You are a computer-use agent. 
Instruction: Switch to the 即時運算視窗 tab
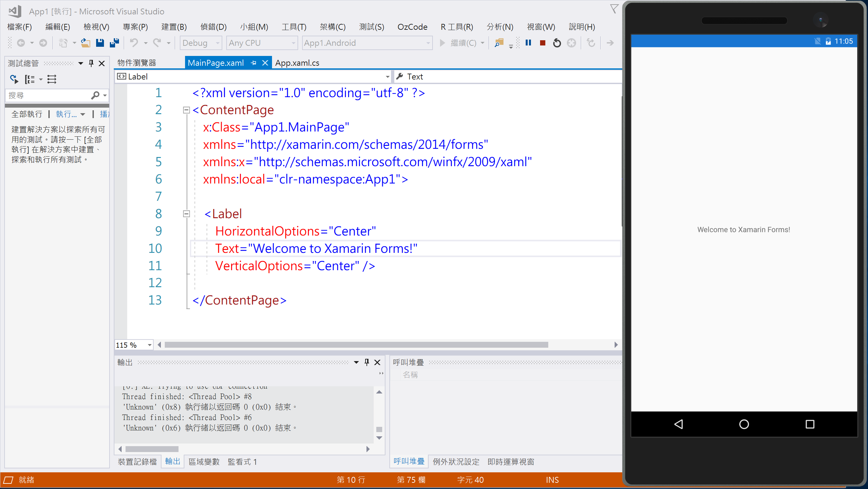pyautogui.click(x=511, y=462)
